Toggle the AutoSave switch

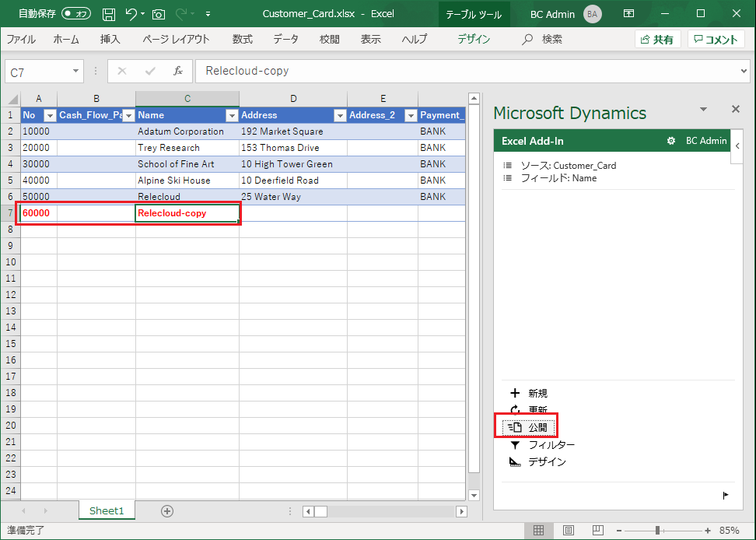pos(76,13)
